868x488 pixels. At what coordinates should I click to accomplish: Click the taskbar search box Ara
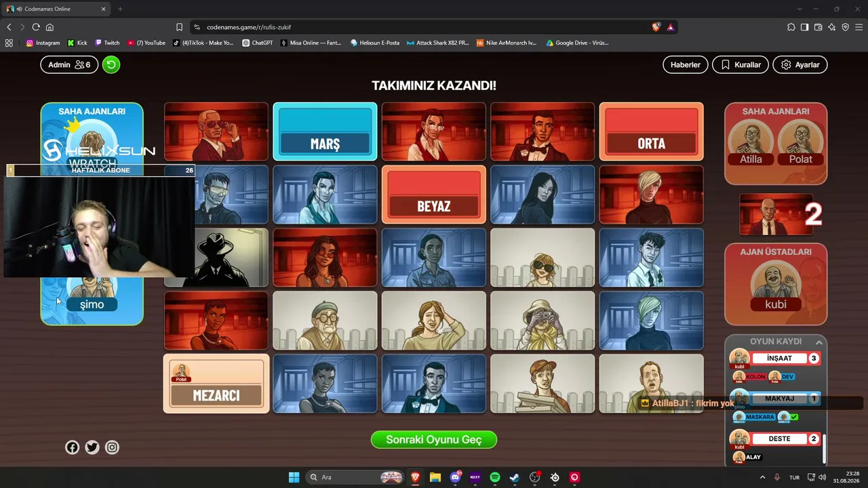point(356,477)
